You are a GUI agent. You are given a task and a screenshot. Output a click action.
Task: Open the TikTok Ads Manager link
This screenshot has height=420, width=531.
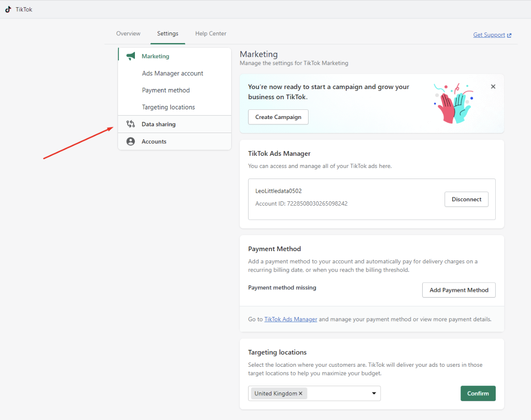point(291,319)
